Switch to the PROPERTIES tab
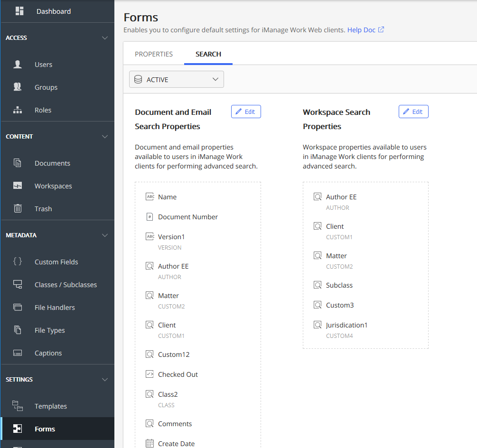The width and height of the screenshot is (477, 448). [x=154, y=54]
